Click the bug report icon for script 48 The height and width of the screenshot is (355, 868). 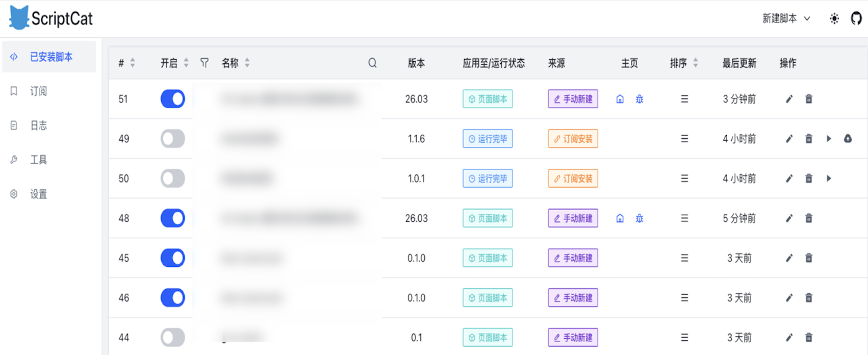click(640, 218)
